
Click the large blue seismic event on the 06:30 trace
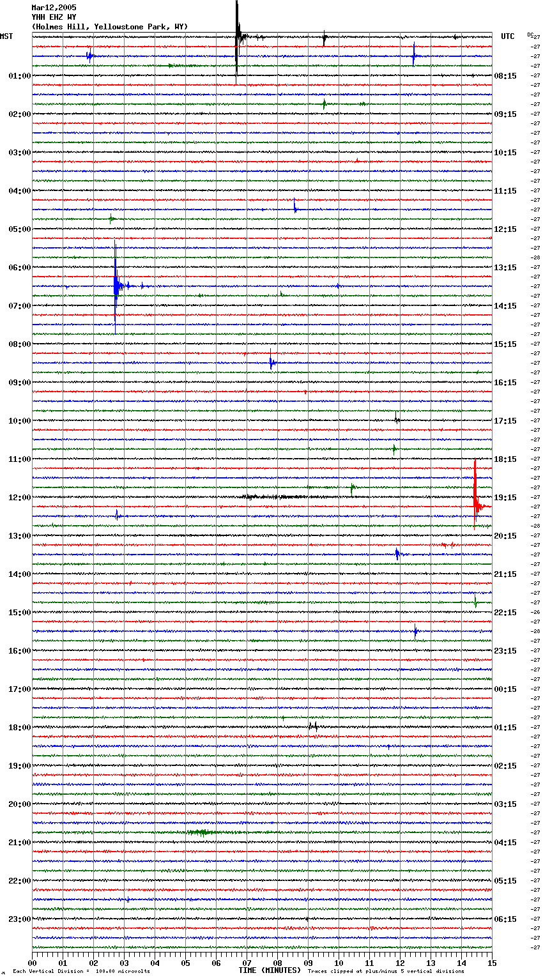[116, 286]
